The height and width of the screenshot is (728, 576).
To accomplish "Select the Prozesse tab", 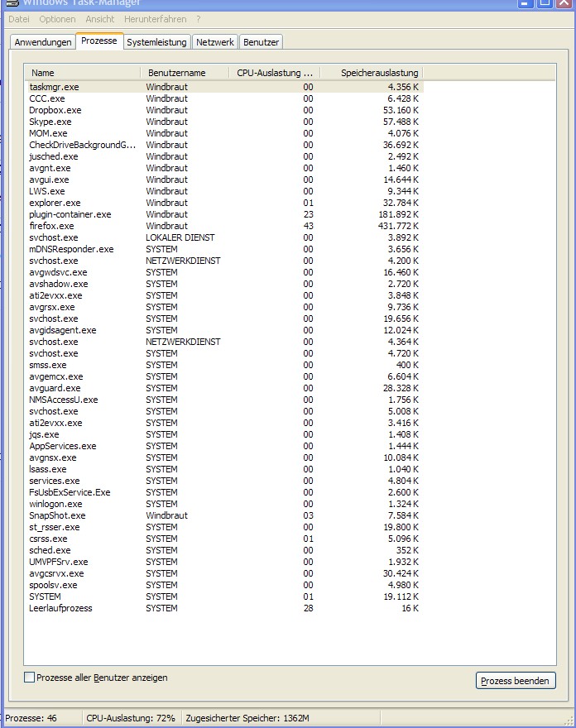I will click(x=99, y=41).
